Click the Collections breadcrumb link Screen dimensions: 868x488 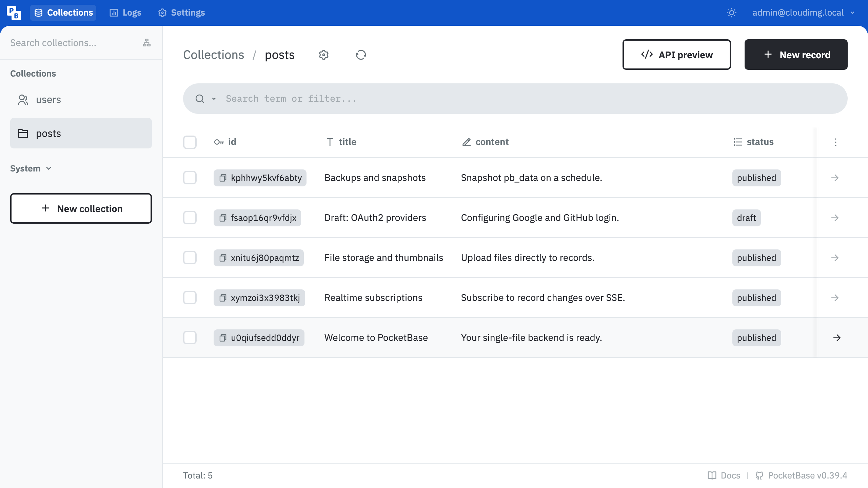click(214, 55)
